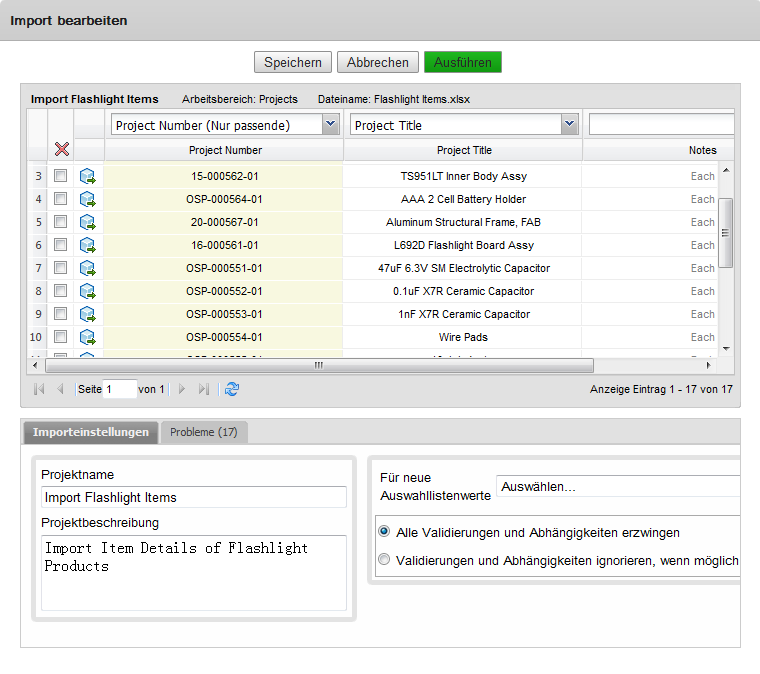Viewport: 760px width, 674px height.
Task: Click the import item icon in row 9
Action: pos(88,314)
